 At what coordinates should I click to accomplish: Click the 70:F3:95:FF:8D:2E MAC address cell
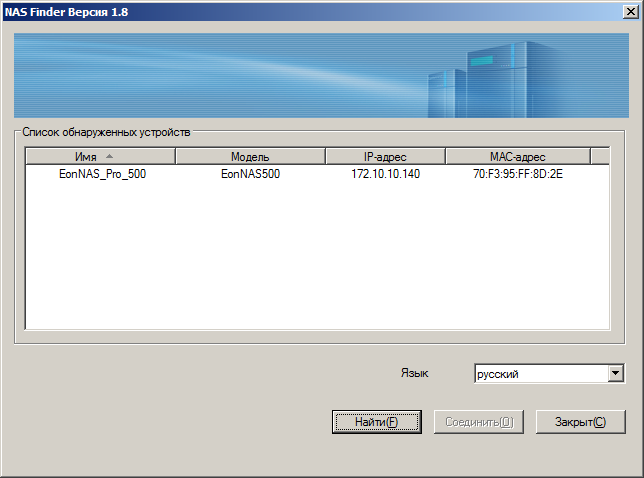click(x=518, y=174)
